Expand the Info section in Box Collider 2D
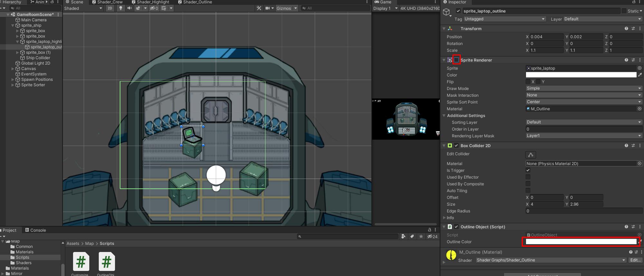This screenshot has width=644, height=276. tap(444, 218)
